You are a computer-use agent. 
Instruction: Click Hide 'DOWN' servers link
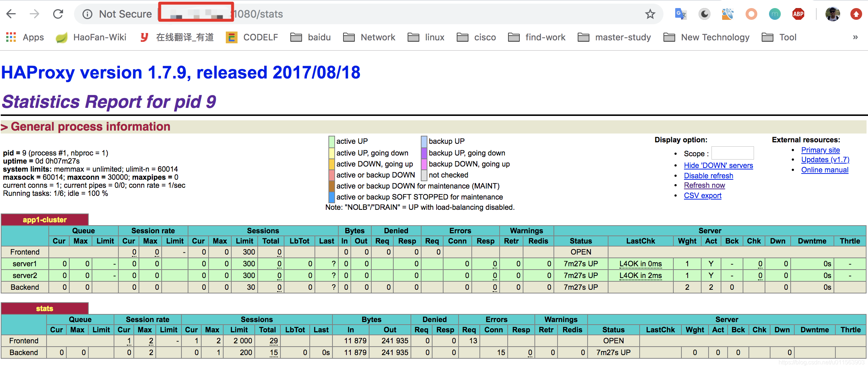pyautogui.click(x=718, y=165)
